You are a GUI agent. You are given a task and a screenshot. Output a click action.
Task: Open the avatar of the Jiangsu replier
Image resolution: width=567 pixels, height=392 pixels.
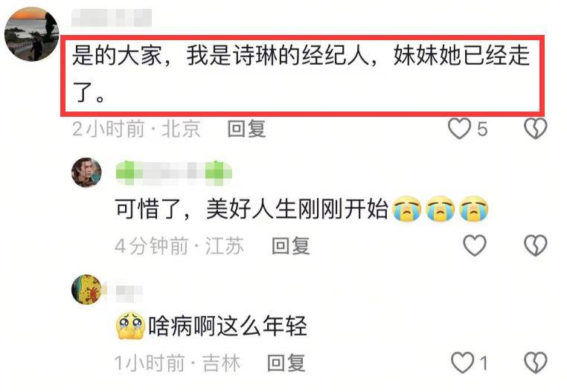click(x=86, y=173)
